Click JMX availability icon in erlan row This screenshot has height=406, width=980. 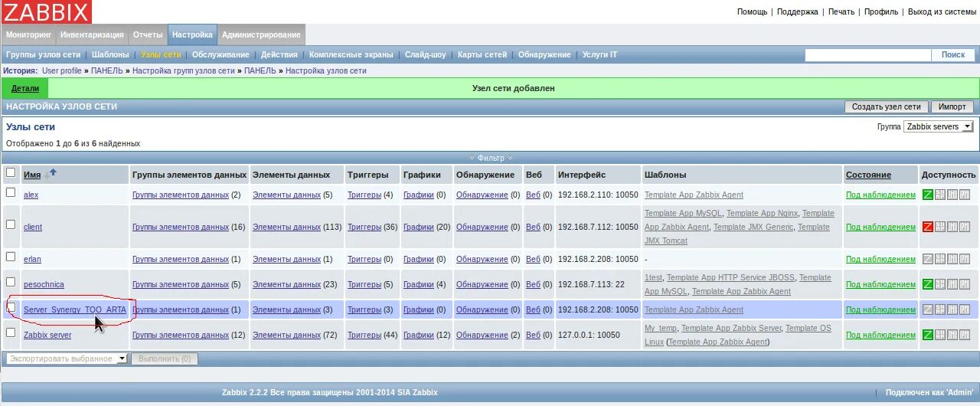pos(952,259)
